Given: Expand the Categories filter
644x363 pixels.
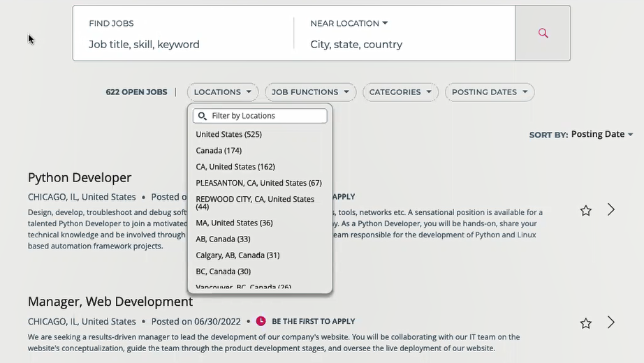Looking at the screenshot, I should coord(400,92).
